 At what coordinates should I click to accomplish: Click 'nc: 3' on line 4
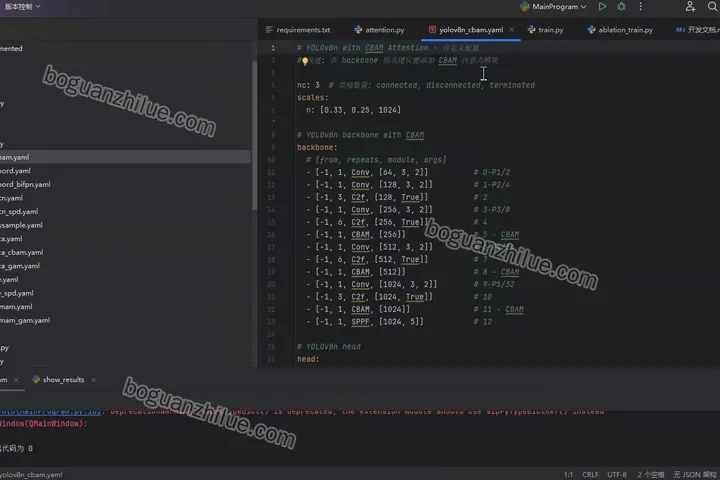pyautogui.click(x=308, y=85)
